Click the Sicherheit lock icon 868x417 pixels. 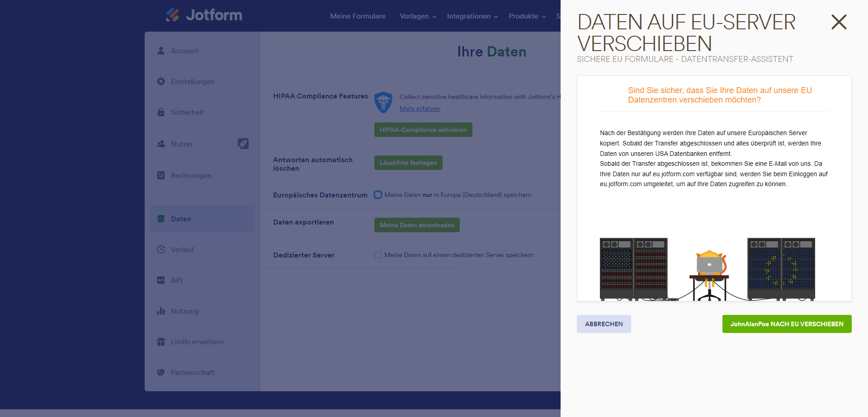tap(161, 112)
